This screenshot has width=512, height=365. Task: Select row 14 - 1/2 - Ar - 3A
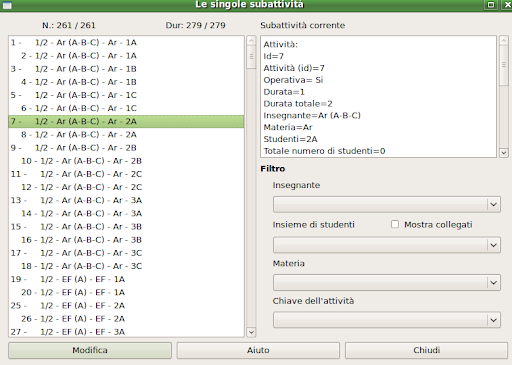point(126,214)
